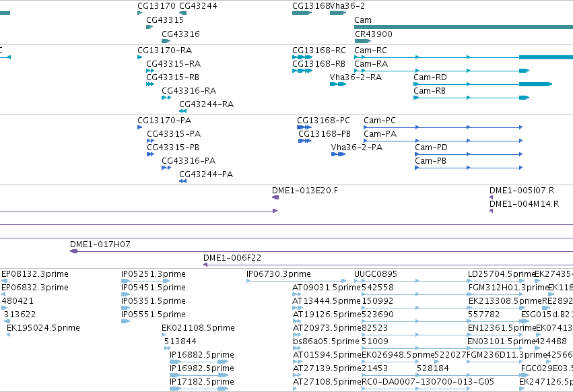The image size is (573, 392).
Task: Select protein Cam-PA
Action: 380,134
